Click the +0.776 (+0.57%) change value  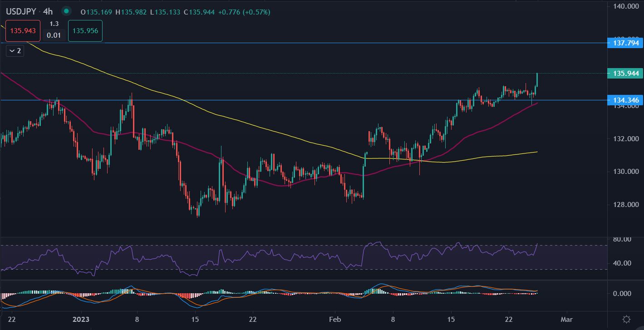click(244, 12)
